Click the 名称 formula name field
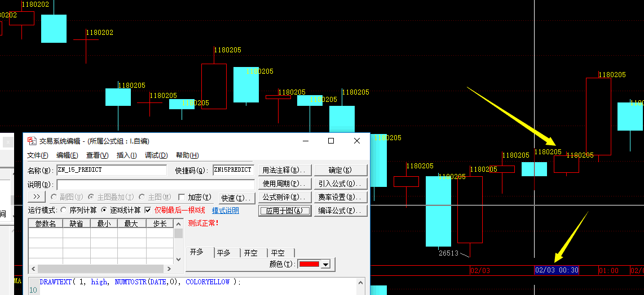Viewport: 644px width, 295px height. pos(112,170)
